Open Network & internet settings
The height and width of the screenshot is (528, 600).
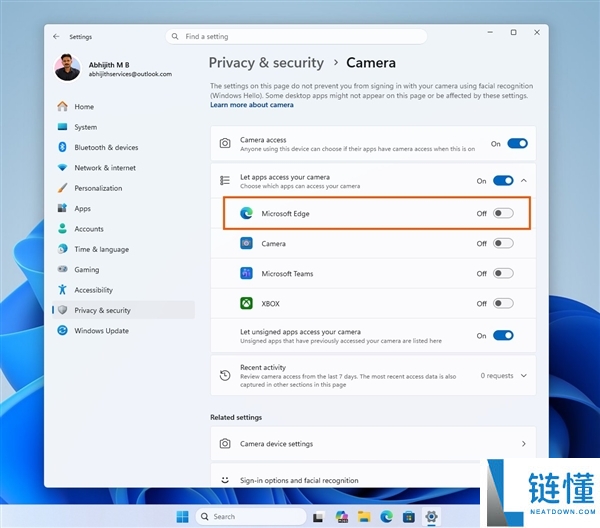(x=123, y=168)
